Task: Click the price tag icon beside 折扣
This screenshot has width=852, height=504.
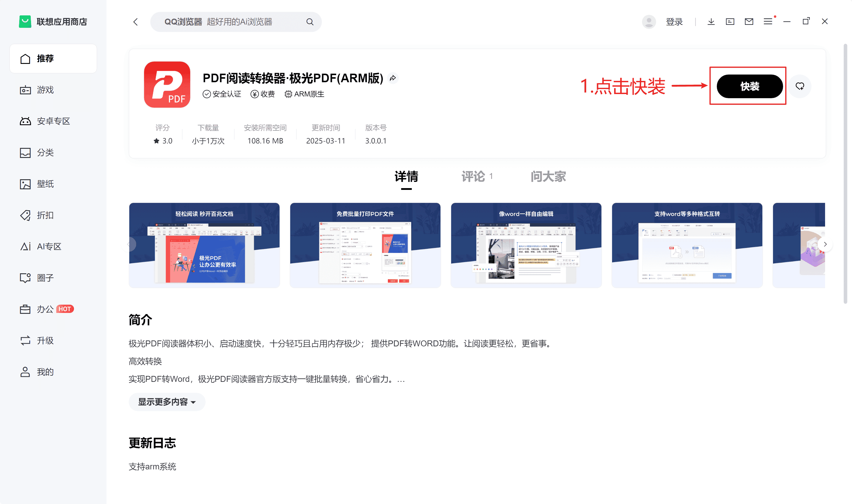Action: pos(25,215)
